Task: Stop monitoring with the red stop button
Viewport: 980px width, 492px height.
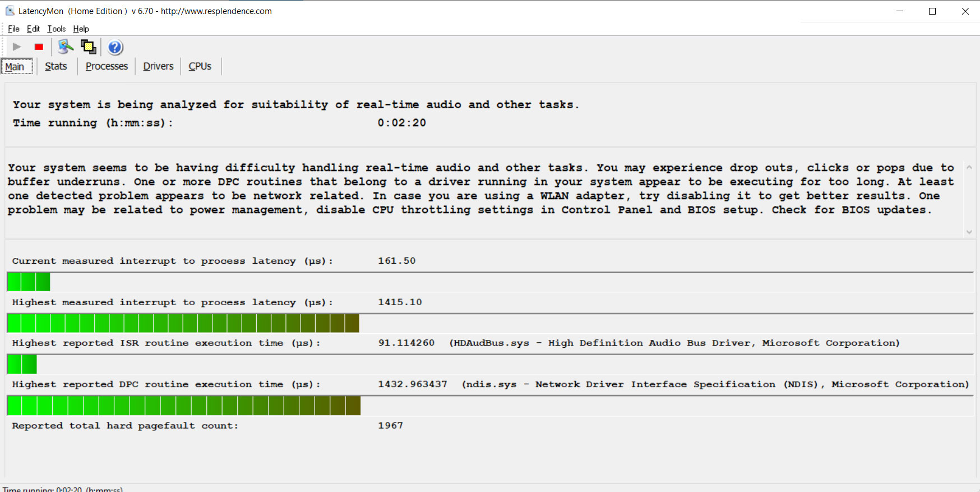Action: click(x=39, y=47)
